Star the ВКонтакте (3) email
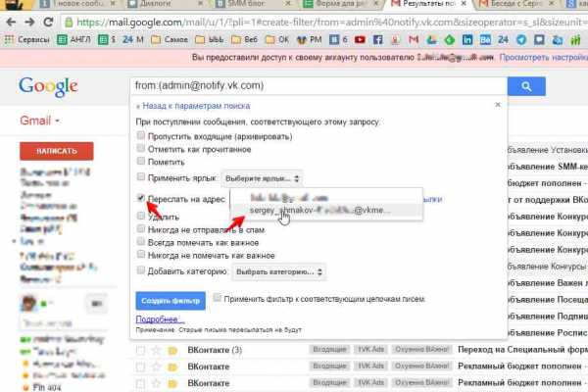Image resolution: width=588 pixels, height=392 pixels. pos(156,350)
